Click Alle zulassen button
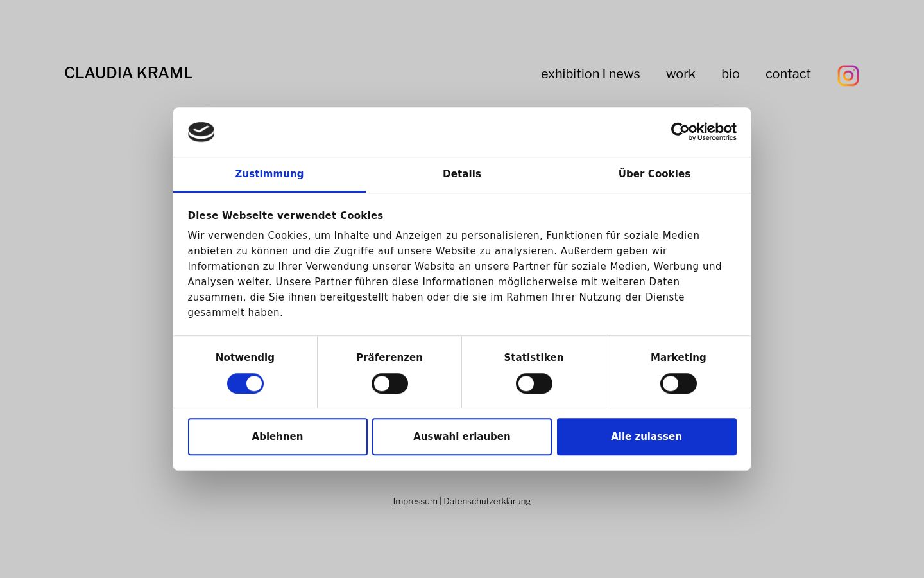The image size is (924, 578). 647,437
